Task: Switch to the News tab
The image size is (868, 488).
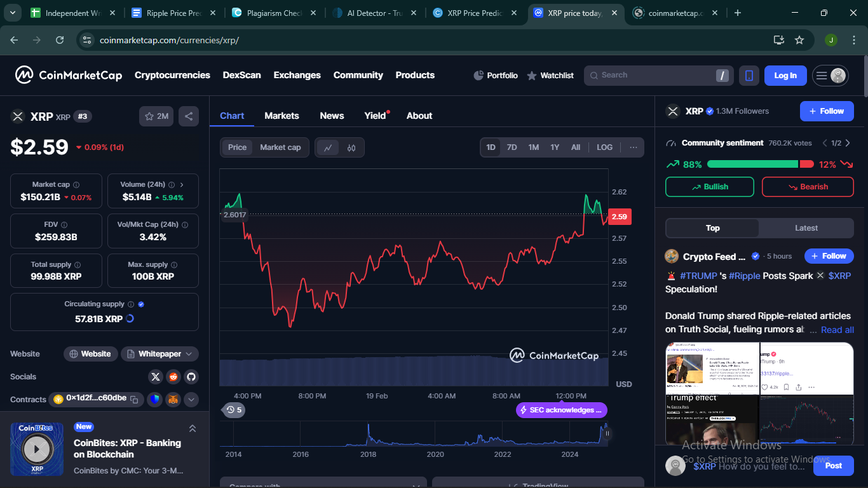Action: click(x=332, y=116)
